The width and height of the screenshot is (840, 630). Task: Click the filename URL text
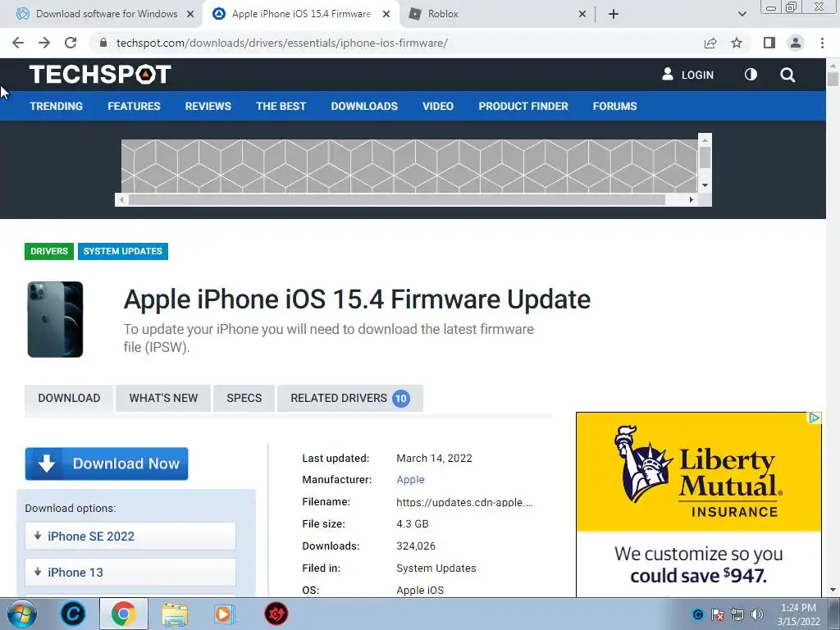(464, 502)
